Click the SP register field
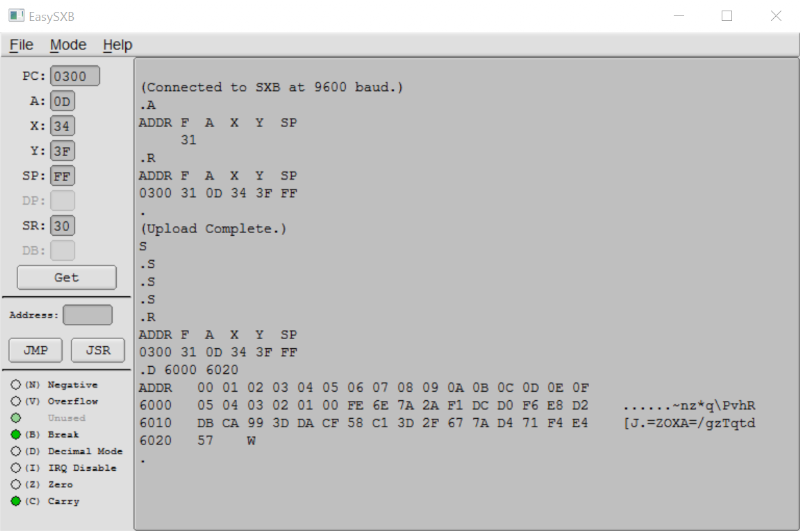This screenshot has height=531, width=800. click(x=63, y=176)
